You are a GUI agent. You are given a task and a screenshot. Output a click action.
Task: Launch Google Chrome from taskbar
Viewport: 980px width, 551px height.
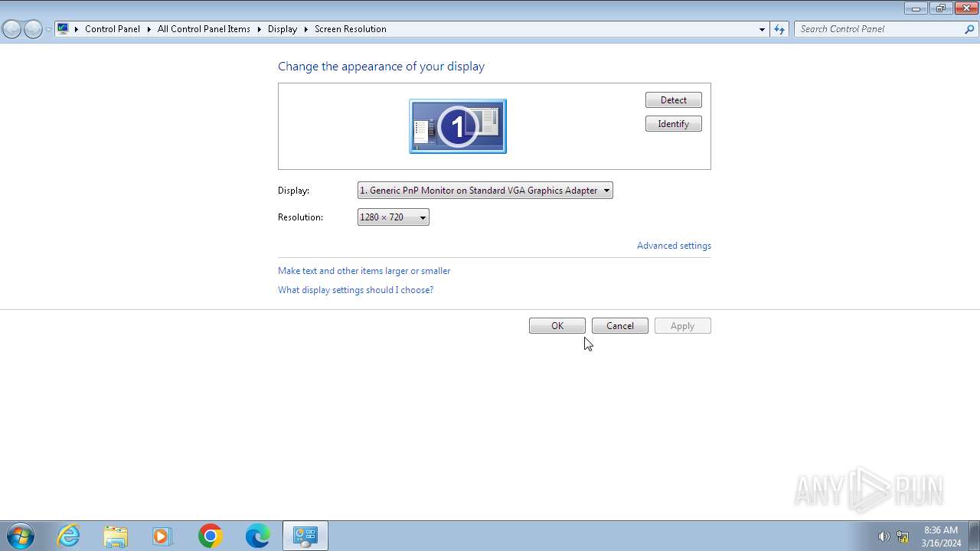coord(210,536)
